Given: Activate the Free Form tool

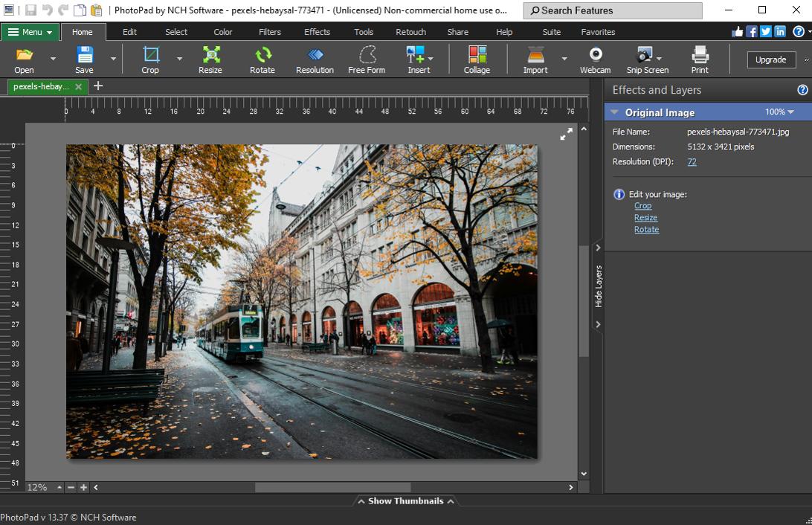Looking at the screenshot, I should coord(366,59).
